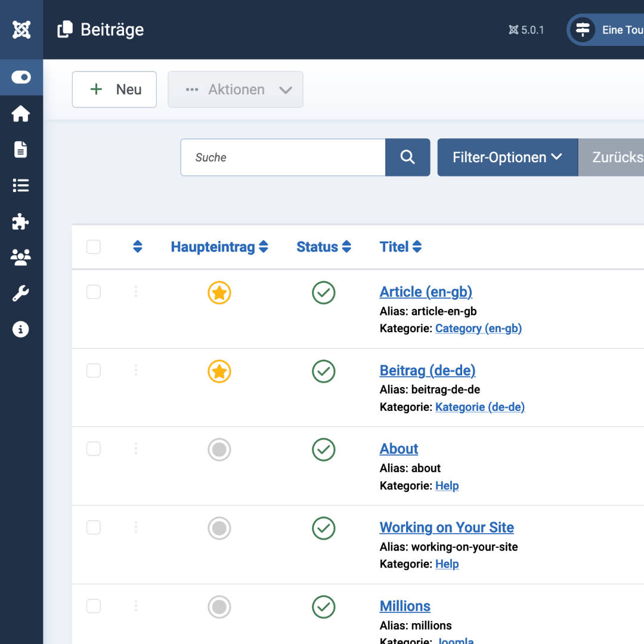The image size is (644, 644).
Task: Open the Millions article link
Action: pyautogui.click(x=405, y=606)
